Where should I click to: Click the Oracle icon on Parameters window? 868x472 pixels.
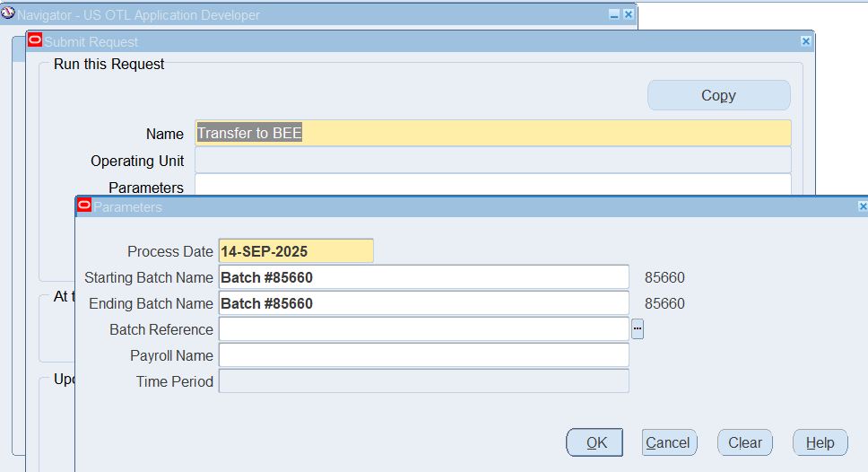[85, 206]
